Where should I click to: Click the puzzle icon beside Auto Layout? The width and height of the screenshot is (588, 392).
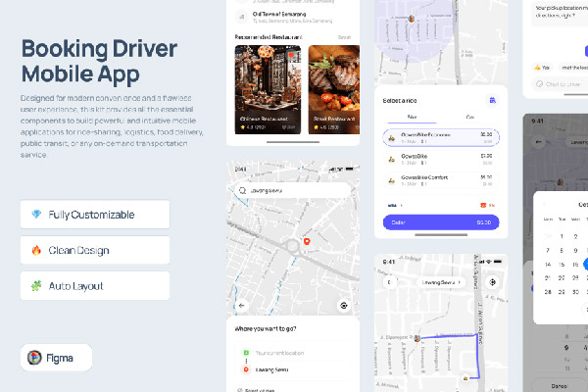[x=37, y=285]
